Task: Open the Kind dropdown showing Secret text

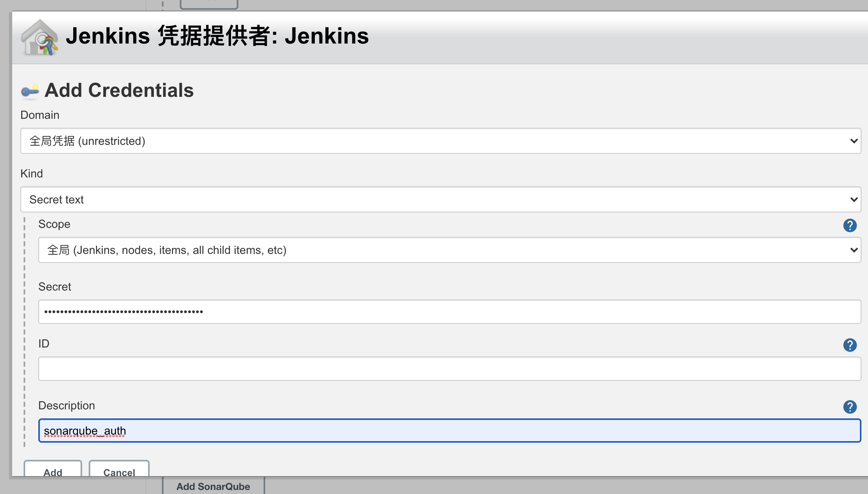Action: click(x=441, y=199)
